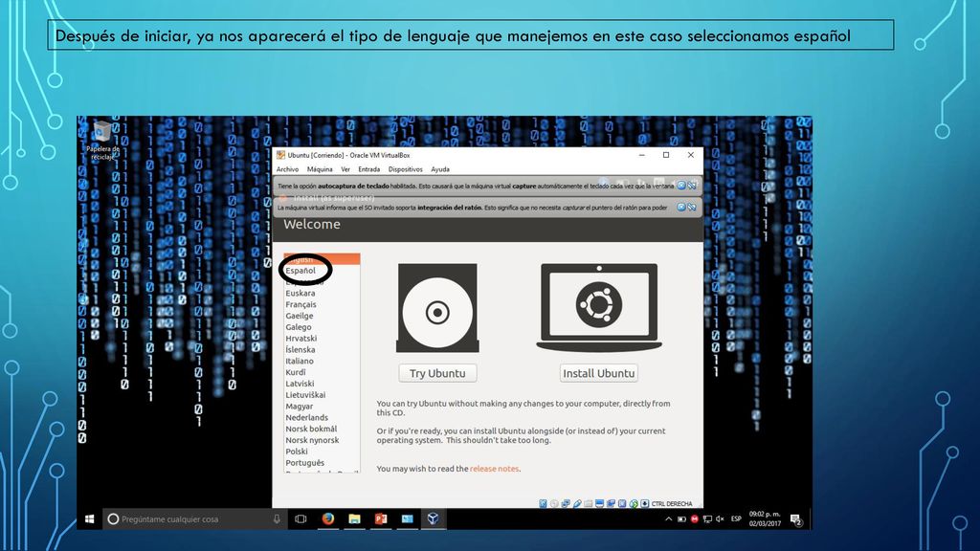Select the VirtualBox taskbar icon
The height and width of the screenshot is (551, 980).
(x=433, y=518)
